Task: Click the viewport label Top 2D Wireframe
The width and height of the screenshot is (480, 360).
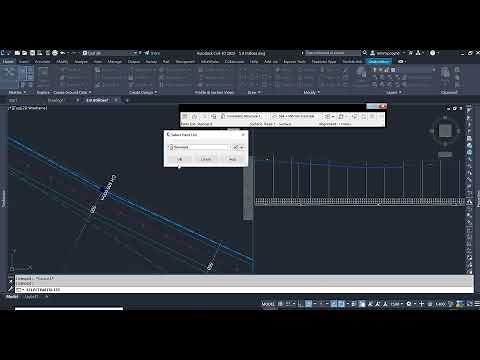Action: tap(28, 108)
